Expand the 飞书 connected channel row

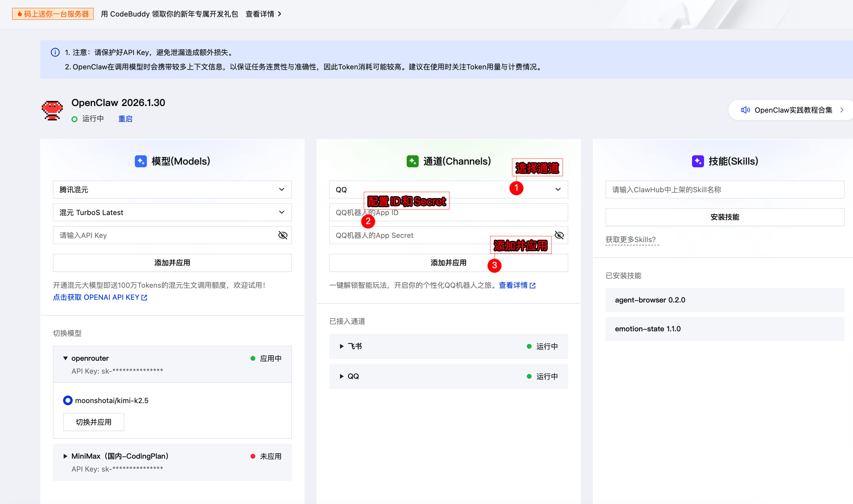[342, 346]
